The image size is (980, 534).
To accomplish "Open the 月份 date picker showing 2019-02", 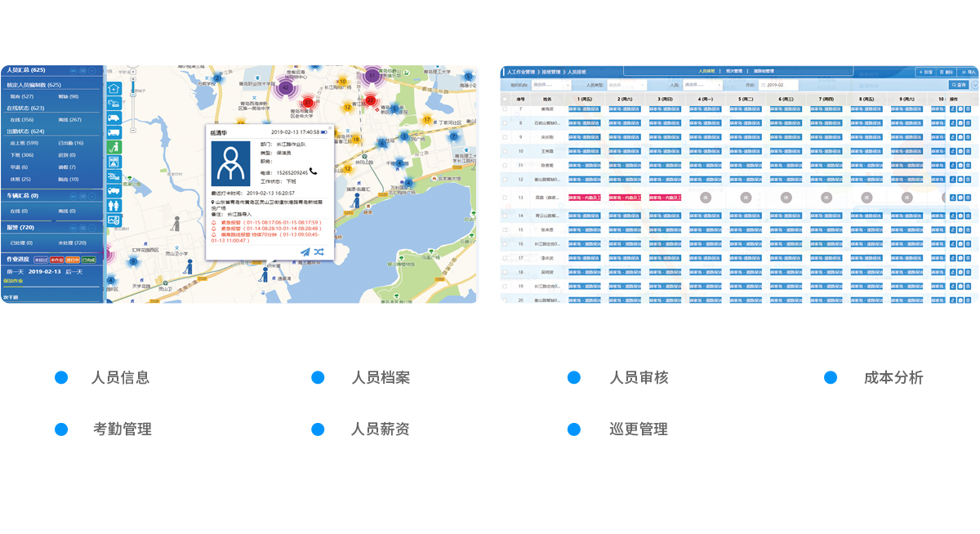I will (x=778, y=84).
